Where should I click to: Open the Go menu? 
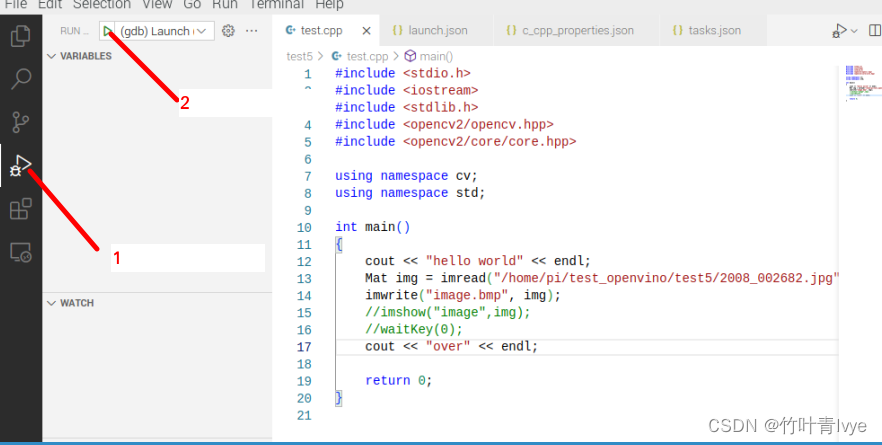coord(192,5)
